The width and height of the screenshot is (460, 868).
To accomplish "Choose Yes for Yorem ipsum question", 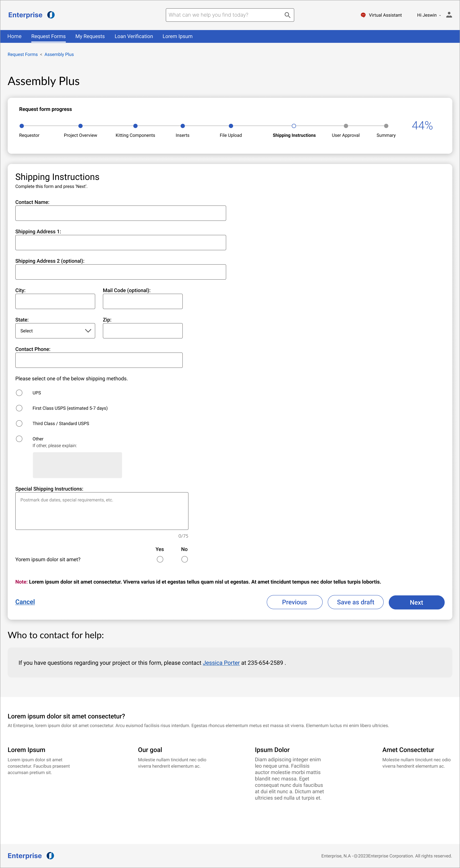I will click(160, 559).
